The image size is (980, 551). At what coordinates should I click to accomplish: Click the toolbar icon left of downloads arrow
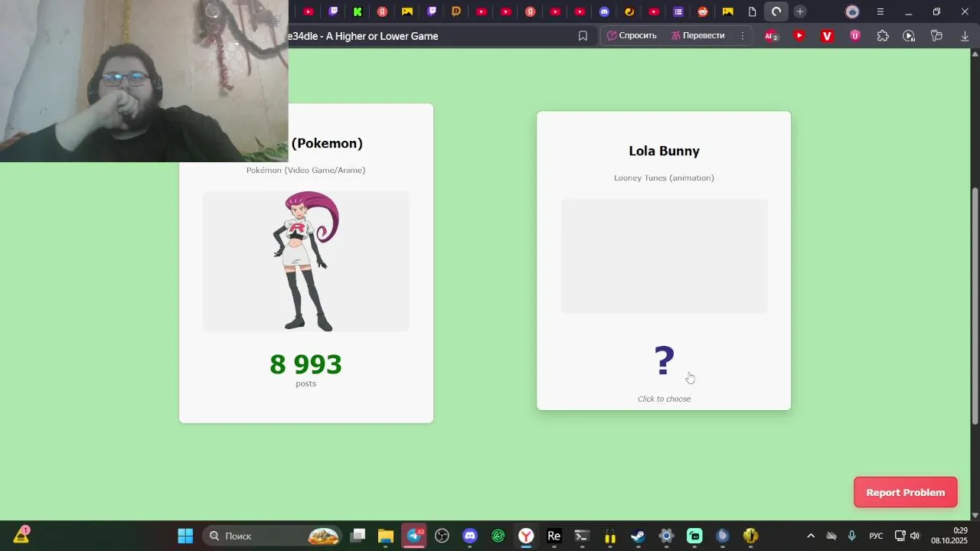pyautogui.click(x=936, y=36)
